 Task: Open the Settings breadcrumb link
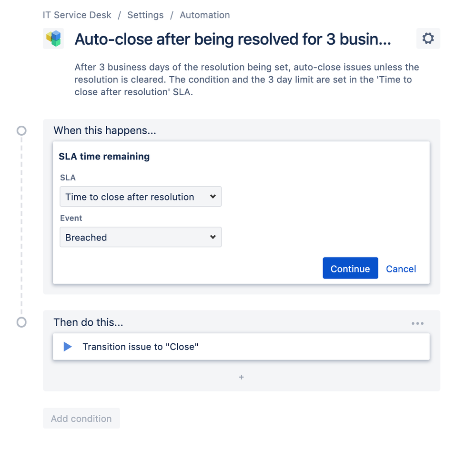(x=145, y=15)
